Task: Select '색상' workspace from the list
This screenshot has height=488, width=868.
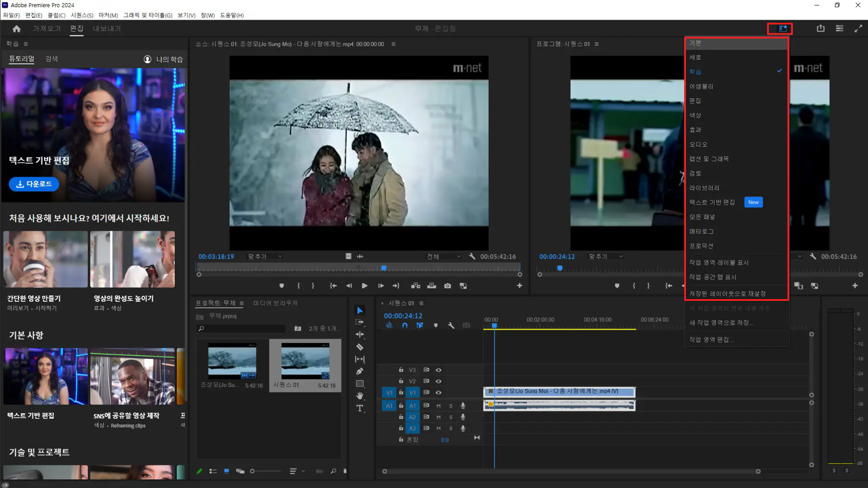Action: pos(736,116)
